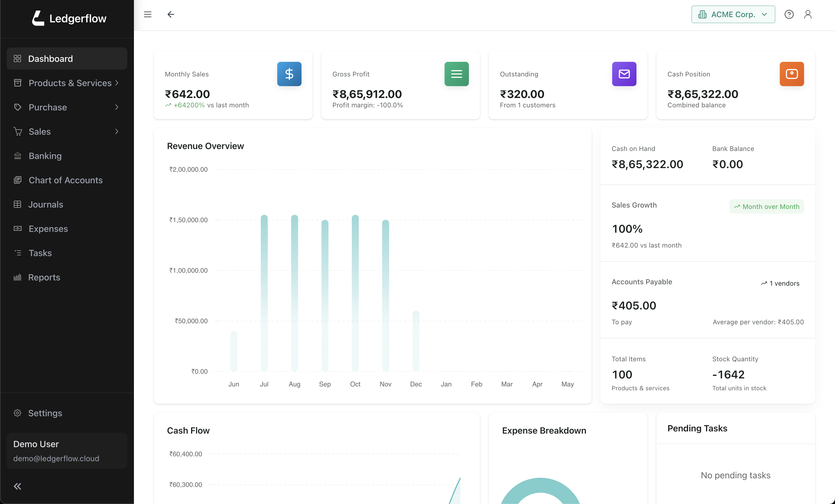Screen dimensions: 835x504
Task: Toggle the hamburger menu
Action: (x=148, y=14)
